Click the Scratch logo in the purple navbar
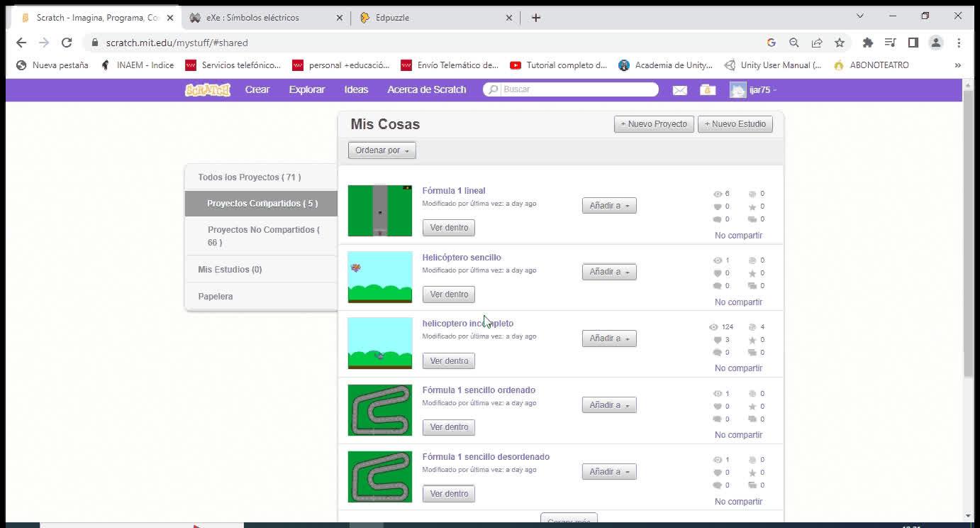This screenshot has width=980, height=528. [x=208, y=89]
